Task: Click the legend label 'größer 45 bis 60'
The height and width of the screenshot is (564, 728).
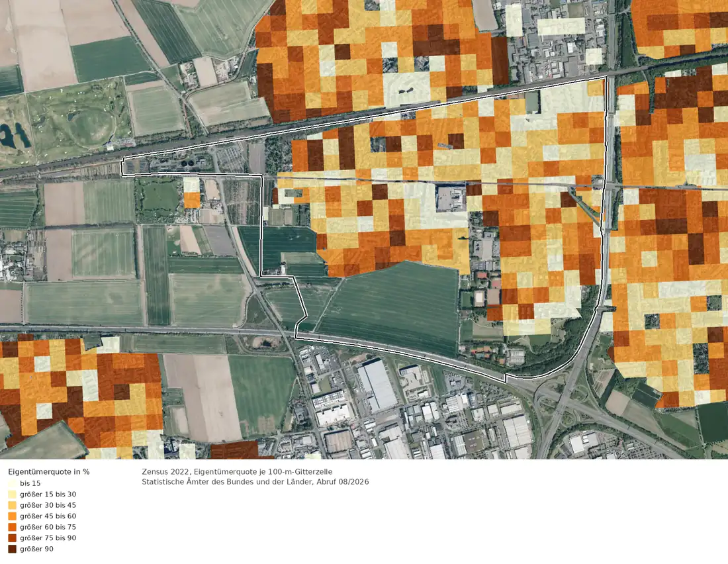Action: 48,516
